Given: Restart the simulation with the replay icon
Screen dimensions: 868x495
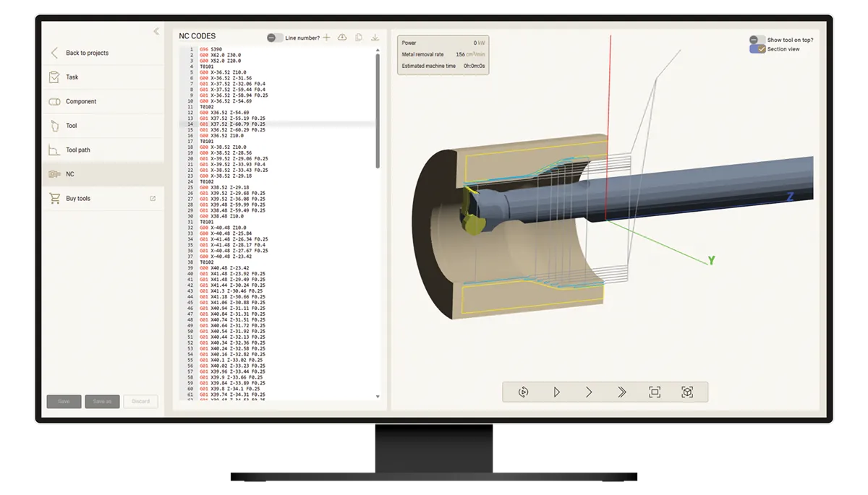Looking at the screenshot, I should click(524, 392).
